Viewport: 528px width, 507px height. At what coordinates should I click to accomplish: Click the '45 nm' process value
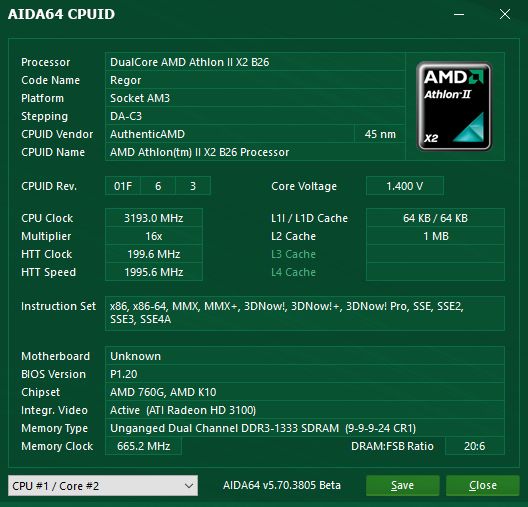[x=380, y=134]
